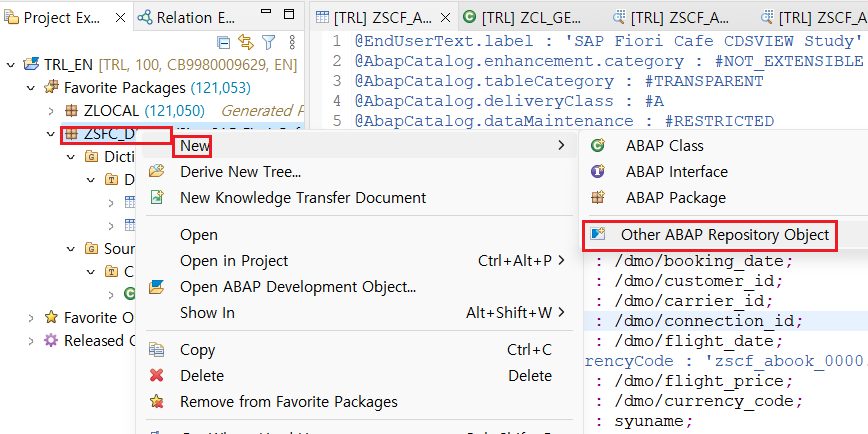Collapse the Source folder node
Image resolution: width=868 pixels, height=434 pixels.
[71, 249]
